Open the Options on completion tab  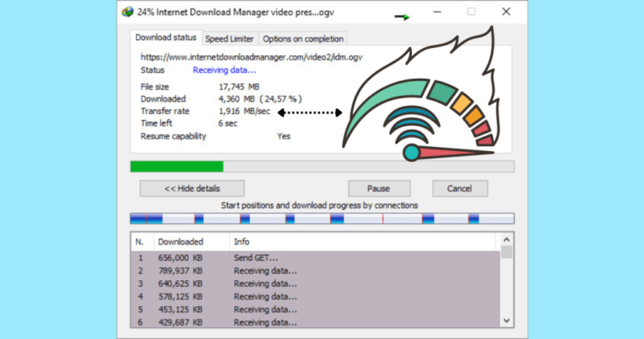coord(303,39)
